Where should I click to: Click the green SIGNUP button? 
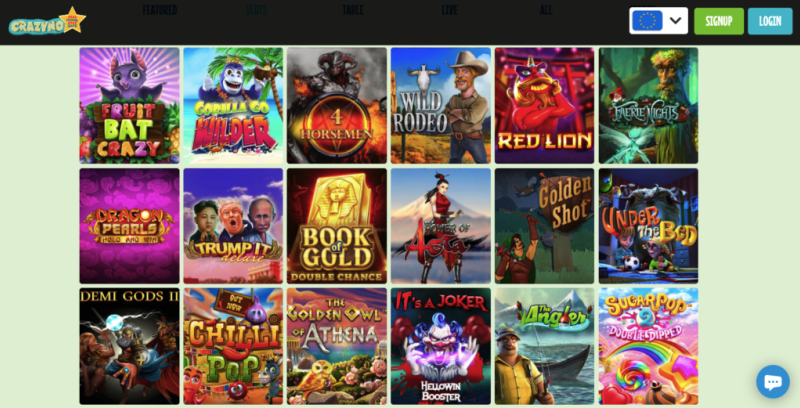pos(719,21)
